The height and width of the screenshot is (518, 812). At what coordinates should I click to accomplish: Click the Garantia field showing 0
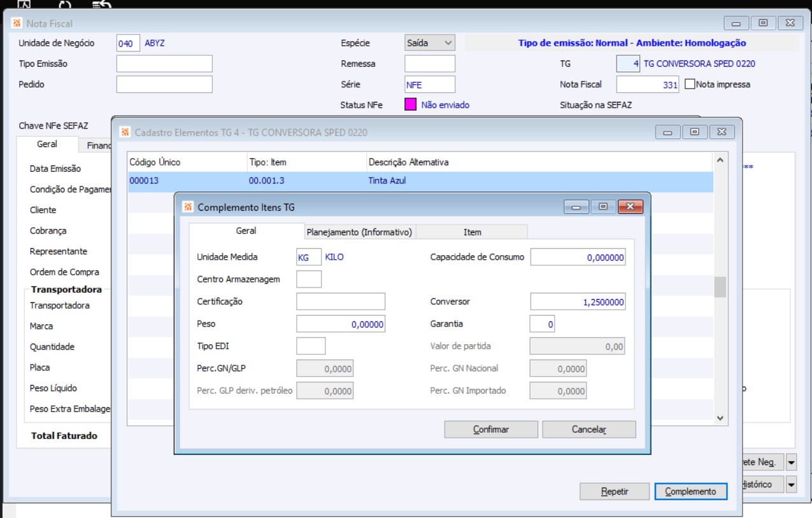tap(543, 324)
